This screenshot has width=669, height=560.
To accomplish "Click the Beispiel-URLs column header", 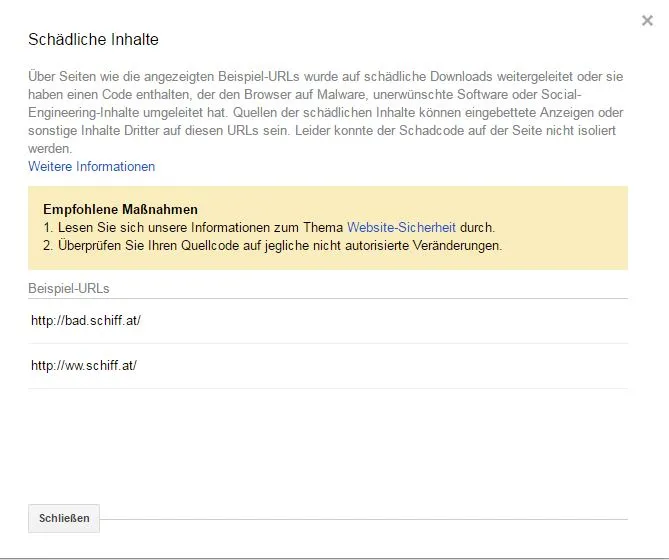I will (69, 288).
